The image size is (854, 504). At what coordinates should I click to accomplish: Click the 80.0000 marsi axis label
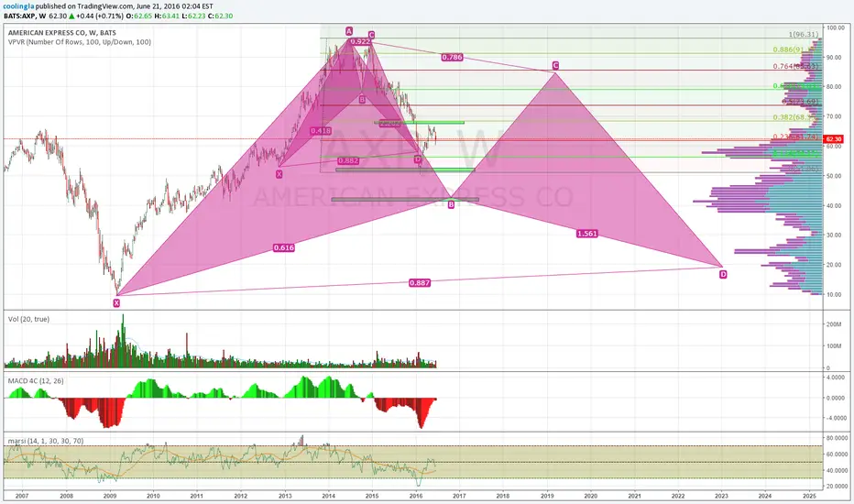tap(837, 438)
